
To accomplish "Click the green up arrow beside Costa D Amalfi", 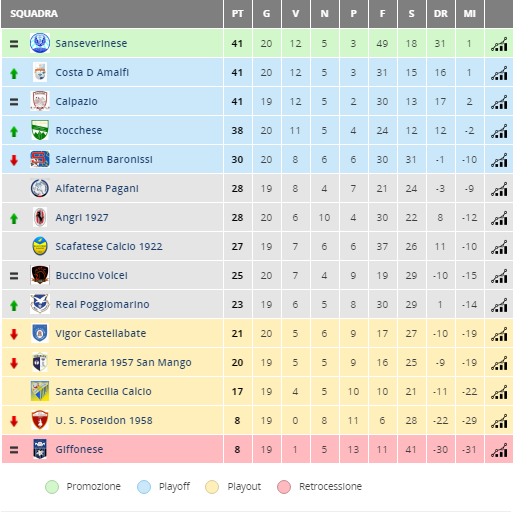I will (14, 73).
